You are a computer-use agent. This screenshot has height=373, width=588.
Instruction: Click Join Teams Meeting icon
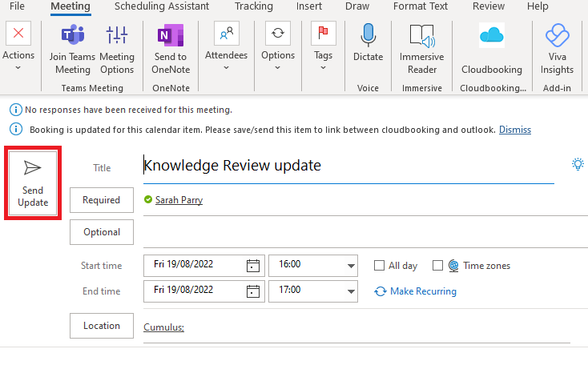pos(73,35)
